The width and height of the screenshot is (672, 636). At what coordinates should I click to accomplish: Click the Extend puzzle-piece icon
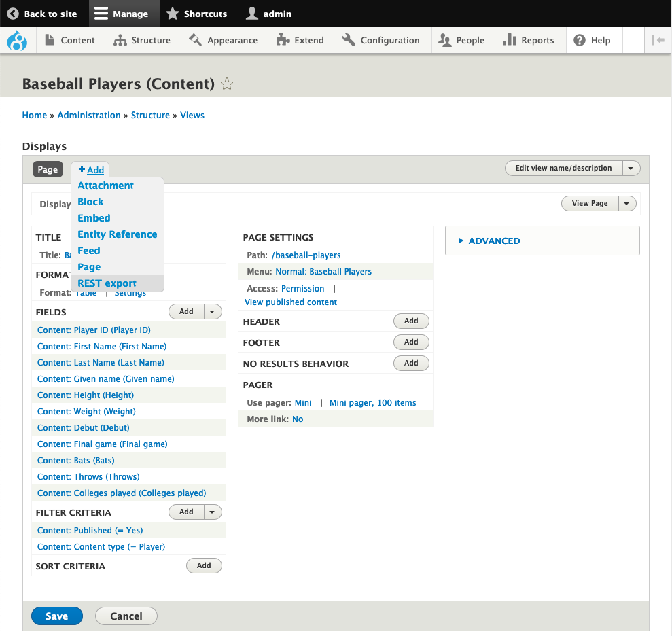pos(283,40)
